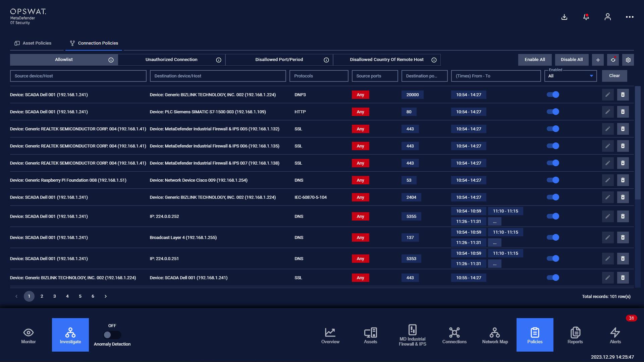Toggle policy to Firewall & IPS 006

point(553,146)
